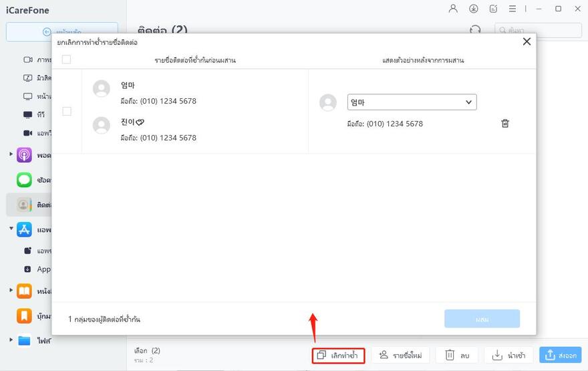The width and height of the screenshot is (588, 371).
Task: Open the 엄마 name dropdown
Action: tap(412, 102)
